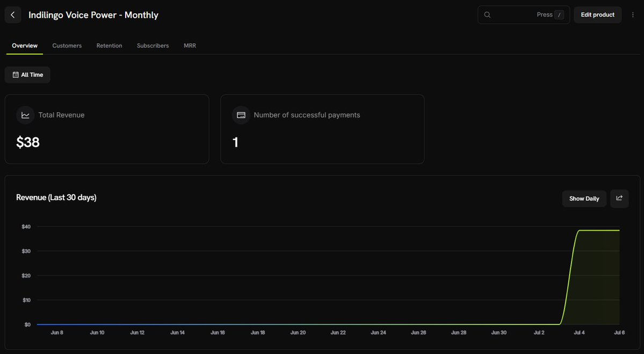Click the Jun 18 axis date
The width and height of the screenshot is (644, 354).
click(258, 333)
